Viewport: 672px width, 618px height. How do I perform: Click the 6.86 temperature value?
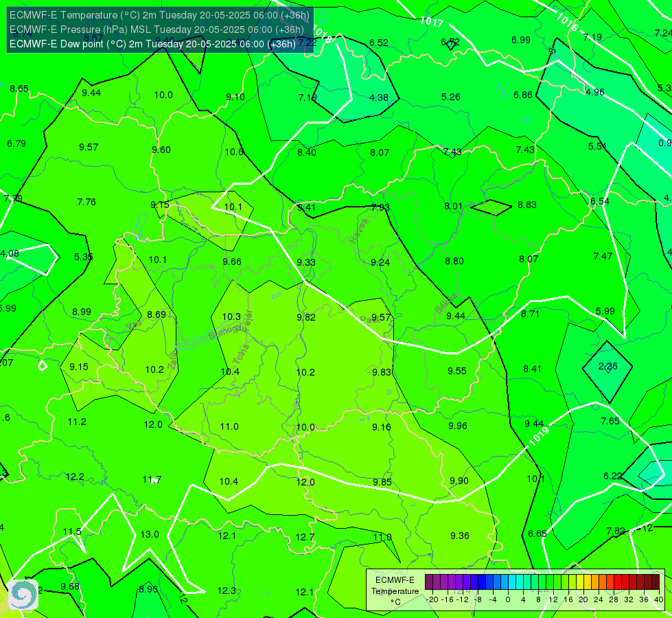(x=523, y=95)
